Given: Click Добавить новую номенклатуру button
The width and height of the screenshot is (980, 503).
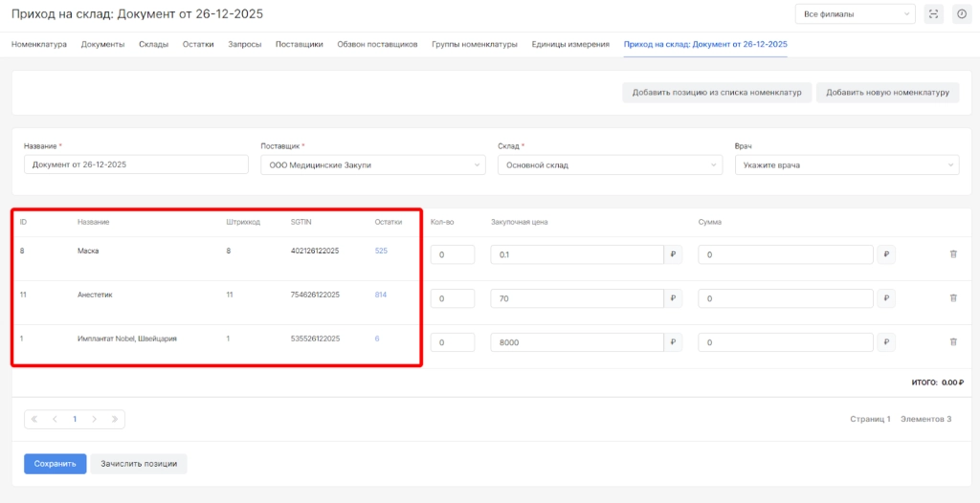Looking at the screenshot, I should coord(887,93).
